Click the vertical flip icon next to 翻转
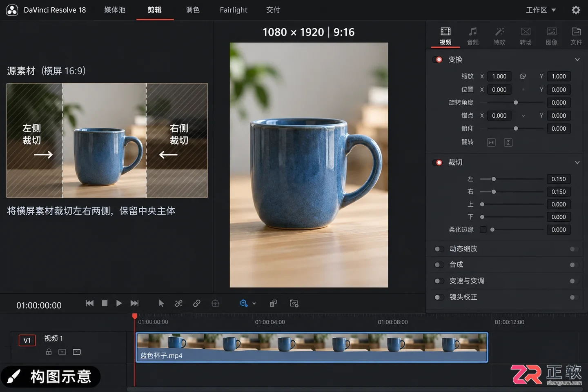The image size is (588, 392). [x=508, y=143]
